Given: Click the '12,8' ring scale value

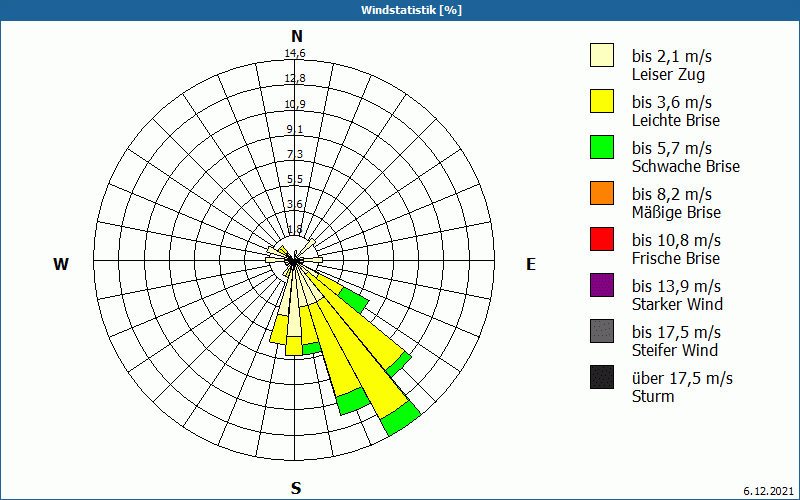Looking at the screenshot, I should pos(295,79).
